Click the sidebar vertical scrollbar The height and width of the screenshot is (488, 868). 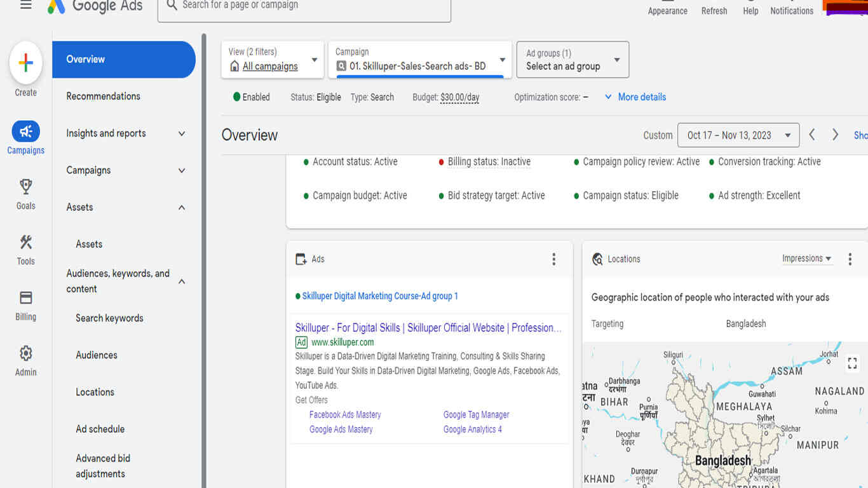204,261
